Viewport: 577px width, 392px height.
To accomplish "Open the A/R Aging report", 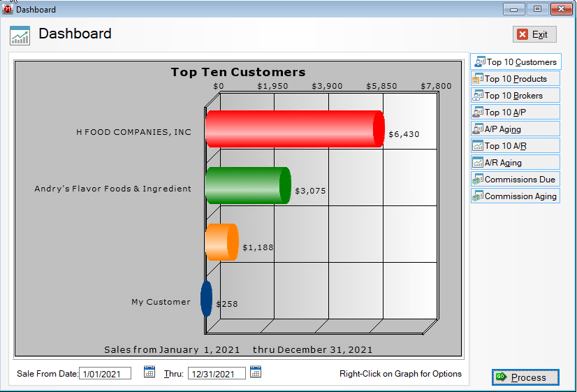I will [x=516, y=163].
